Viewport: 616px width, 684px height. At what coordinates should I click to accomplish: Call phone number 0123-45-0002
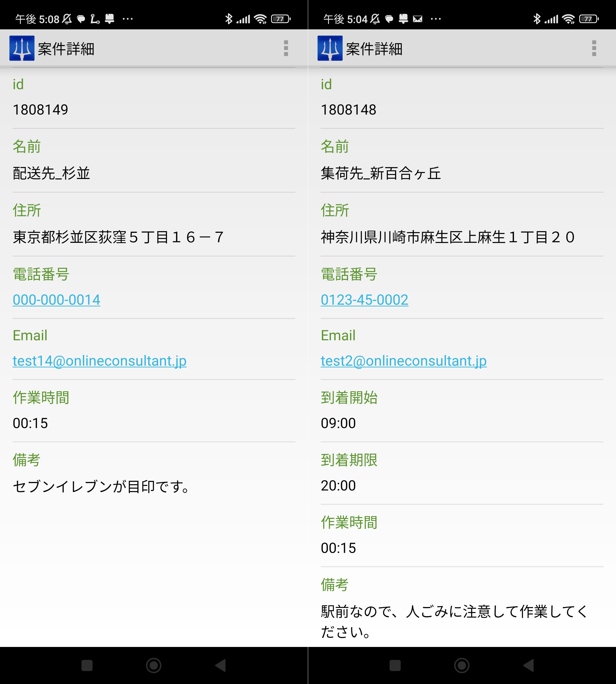click(x=364, y=300)
